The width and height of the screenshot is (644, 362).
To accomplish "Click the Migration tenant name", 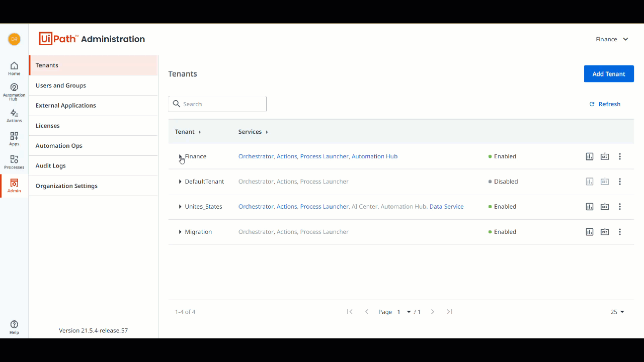I will click(198, 232).
